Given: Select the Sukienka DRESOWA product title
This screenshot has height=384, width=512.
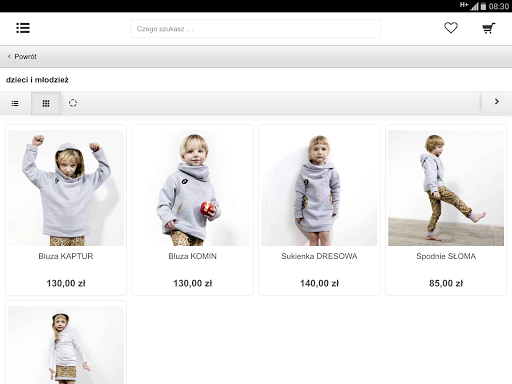Looking at the screenshot, I should tap(319, 256).
